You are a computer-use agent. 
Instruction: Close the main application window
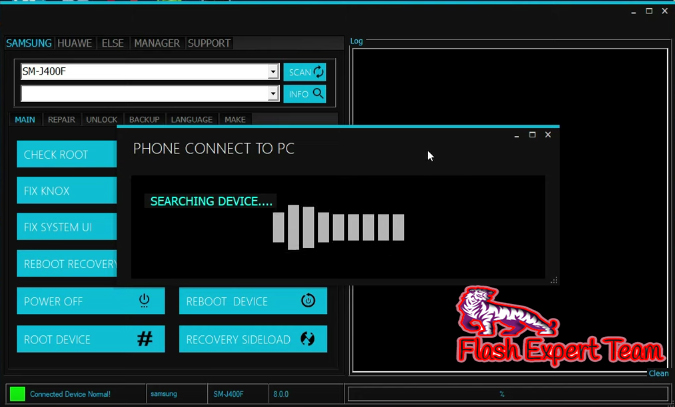click(x=665, y=11)
